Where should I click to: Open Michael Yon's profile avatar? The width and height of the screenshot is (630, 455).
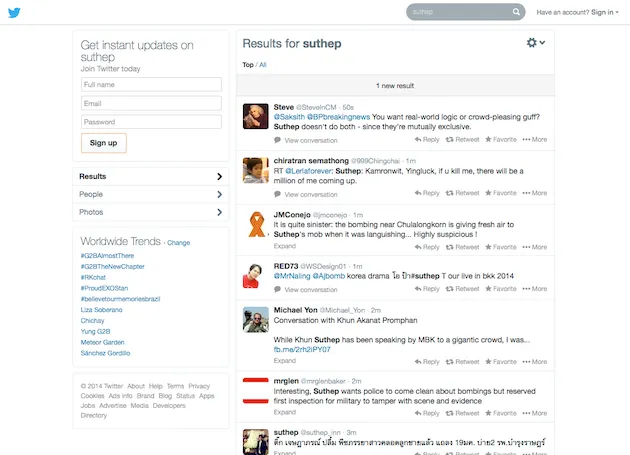pos(256,320)
